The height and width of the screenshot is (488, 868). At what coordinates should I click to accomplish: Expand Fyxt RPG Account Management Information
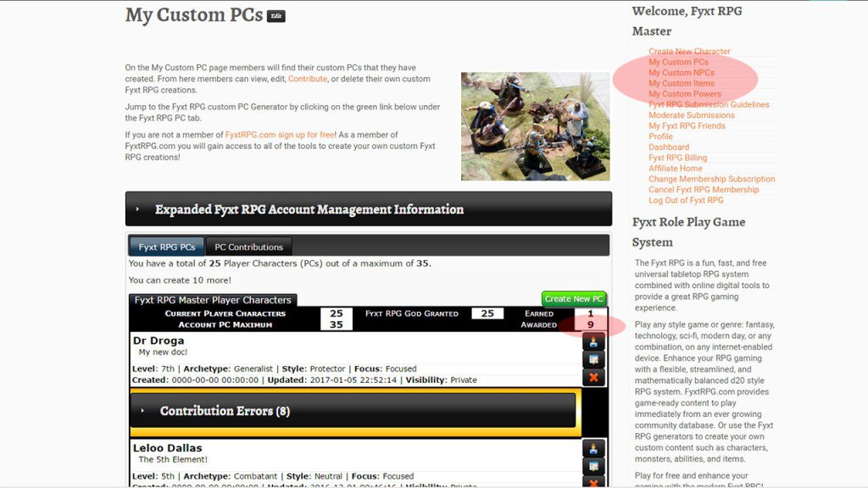(x=369, y=209)
